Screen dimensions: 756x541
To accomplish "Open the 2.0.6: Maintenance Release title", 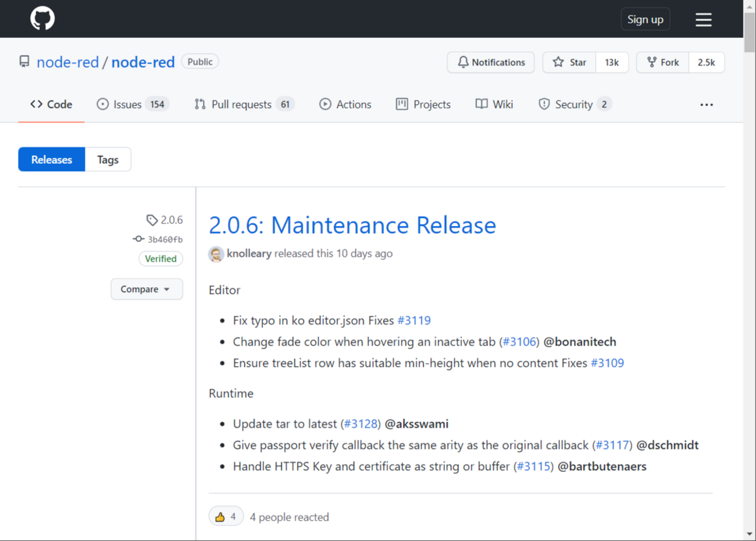I will [352, 225].
